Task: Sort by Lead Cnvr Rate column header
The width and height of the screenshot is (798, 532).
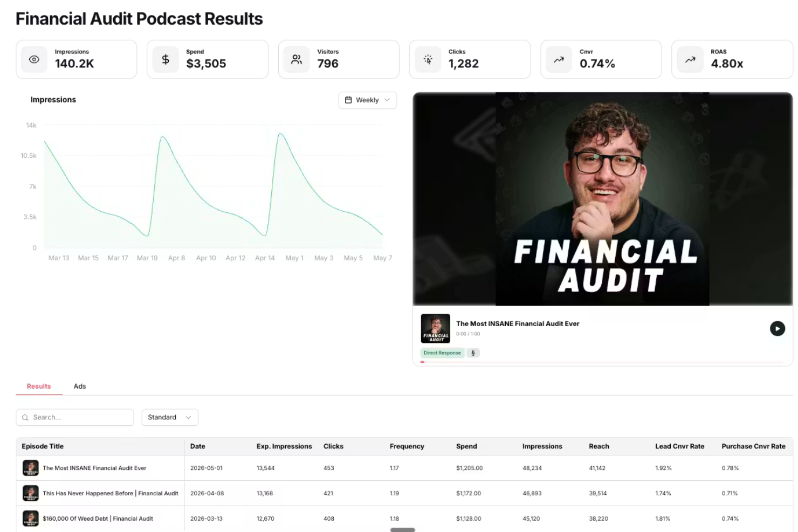Action: click(x=680, y=446)
